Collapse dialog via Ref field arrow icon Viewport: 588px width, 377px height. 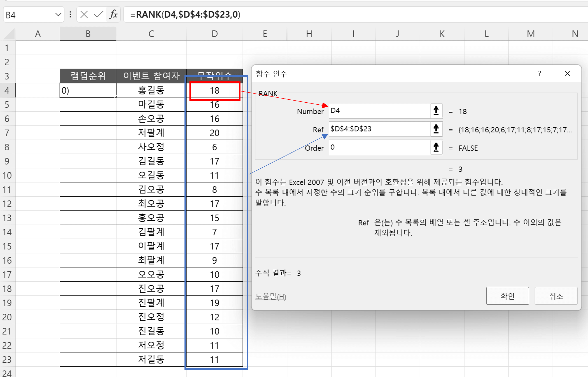[x=436, y=129]
